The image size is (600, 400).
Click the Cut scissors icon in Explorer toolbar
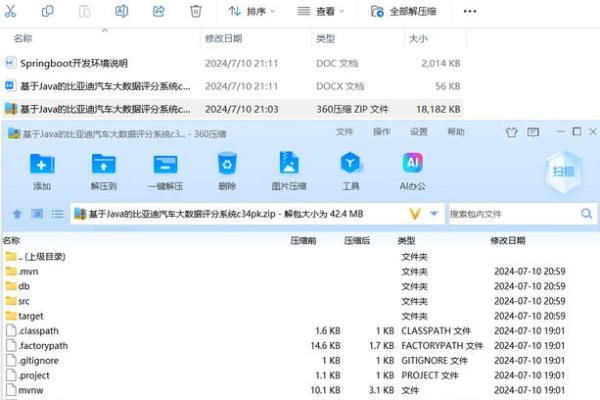coord(10,11)
